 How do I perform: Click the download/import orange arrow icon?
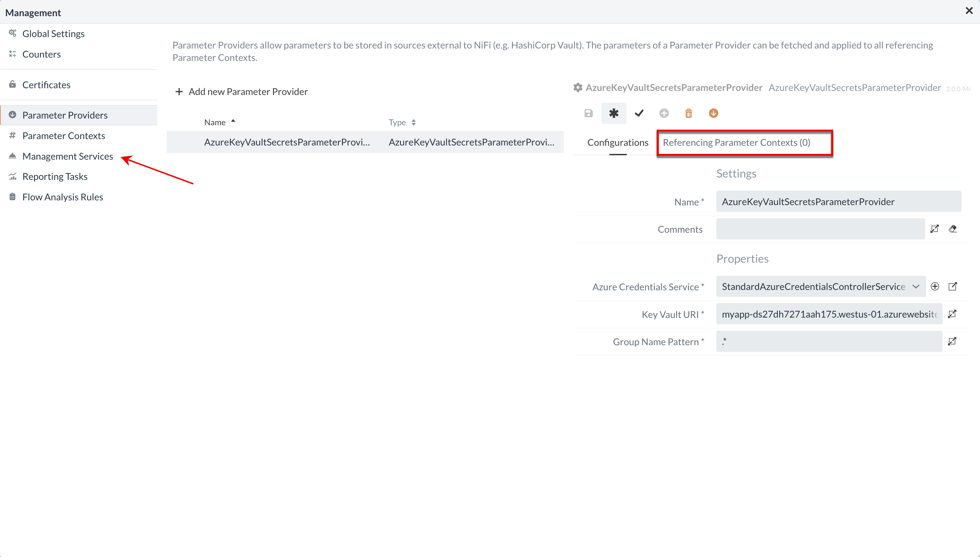tap(714, 113)
